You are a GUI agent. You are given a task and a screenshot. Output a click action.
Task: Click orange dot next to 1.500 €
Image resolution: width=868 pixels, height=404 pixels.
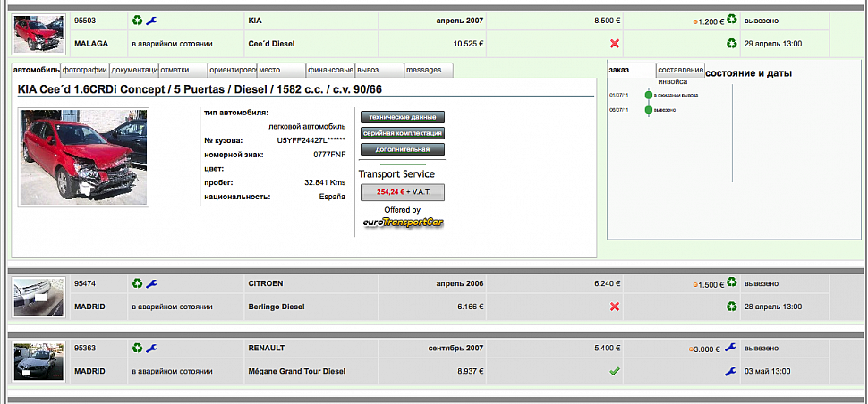click(695, 285)
